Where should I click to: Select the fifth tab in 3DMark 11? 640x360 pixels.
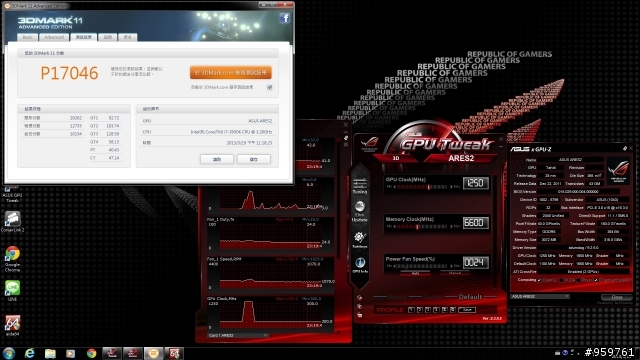(127, 37)
